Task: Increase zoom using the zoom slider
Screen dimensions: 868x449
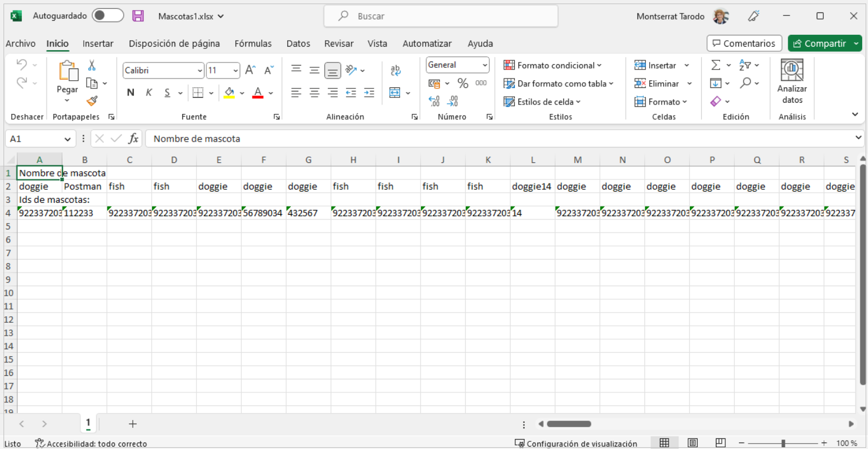Action: point(824,443)
